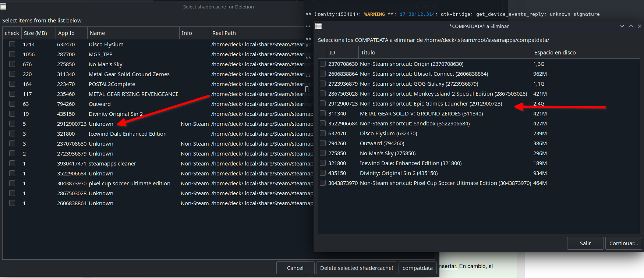This screenshot has height=278, width=644.
Task: Click the Info column header
Action: tap(194, 33)
